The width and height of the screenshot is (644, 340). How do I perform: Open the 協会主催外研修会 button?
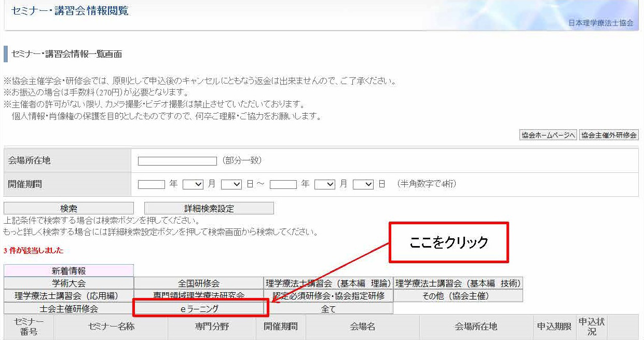pyautogui.click(x=609, y=134)
